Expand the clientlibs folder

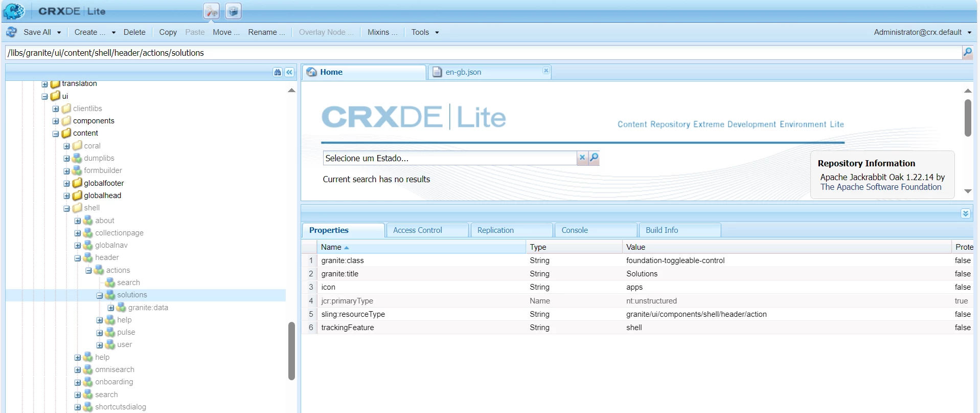coord(56,108)
